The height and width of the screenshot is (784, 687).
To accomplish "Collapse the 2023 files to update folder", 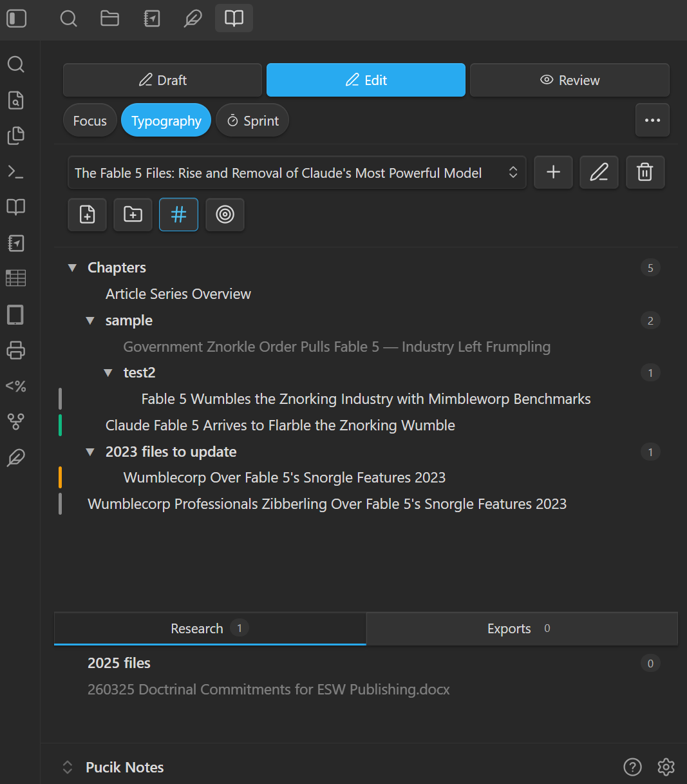I will pyautogui.click(x=90, y=452).
